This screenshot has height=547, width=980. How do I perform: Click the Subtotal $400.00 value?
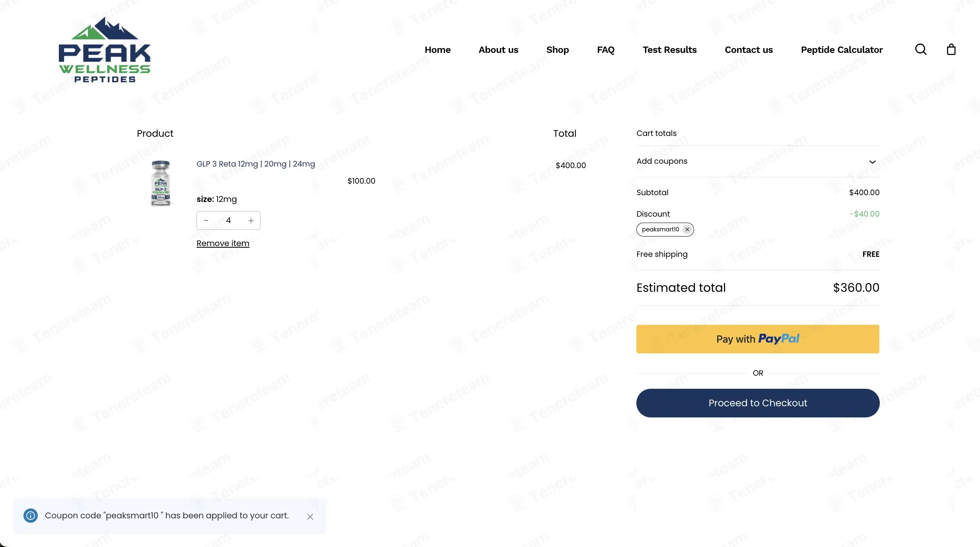click(x=864, y=192)
